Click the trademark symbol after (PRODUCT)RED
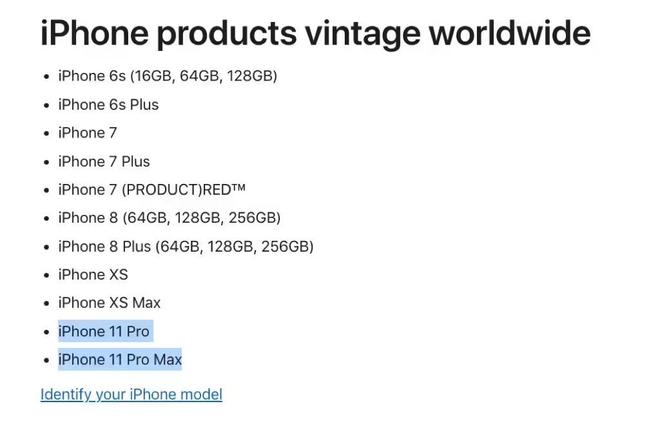Screen dimensions: 660x437 tap(238, 188)
